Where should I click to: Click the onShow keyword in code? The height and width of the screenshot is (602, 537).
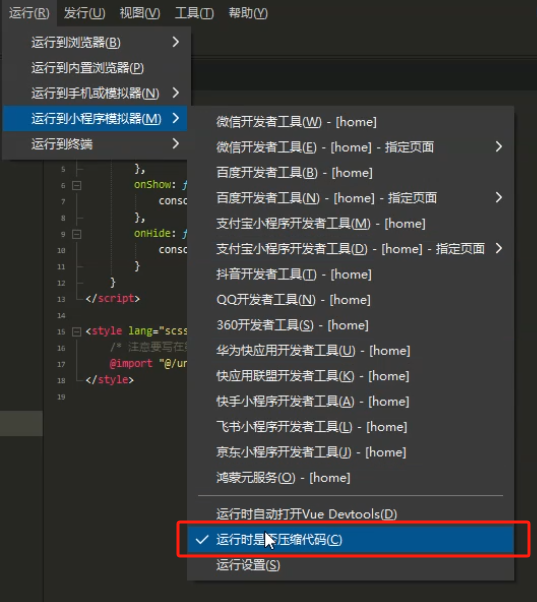pos(152,185)
